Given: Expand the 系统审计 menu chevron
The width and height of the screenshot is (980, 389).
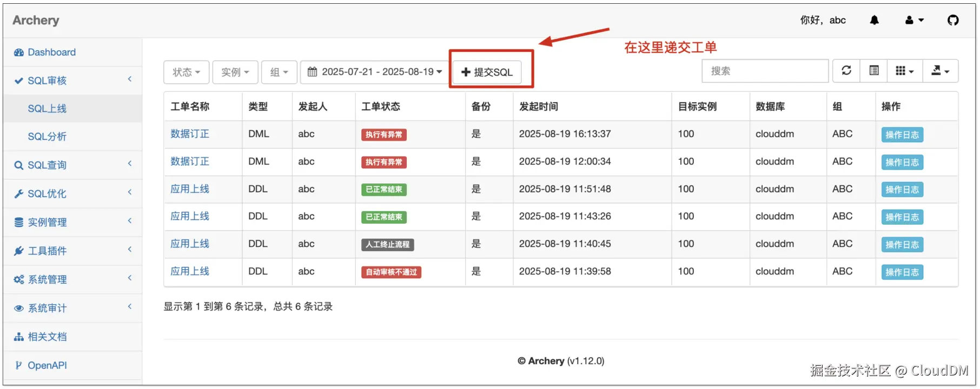Looking at the screenshot, I should [x=130, y=307].
